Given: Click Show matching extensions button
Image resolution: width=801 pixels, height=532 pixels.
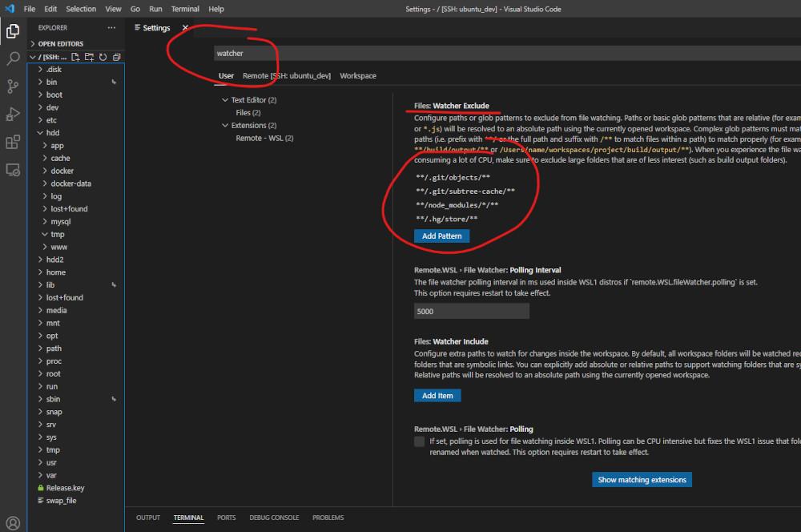Looking at the screenshot, I should [x=642, y=480].
